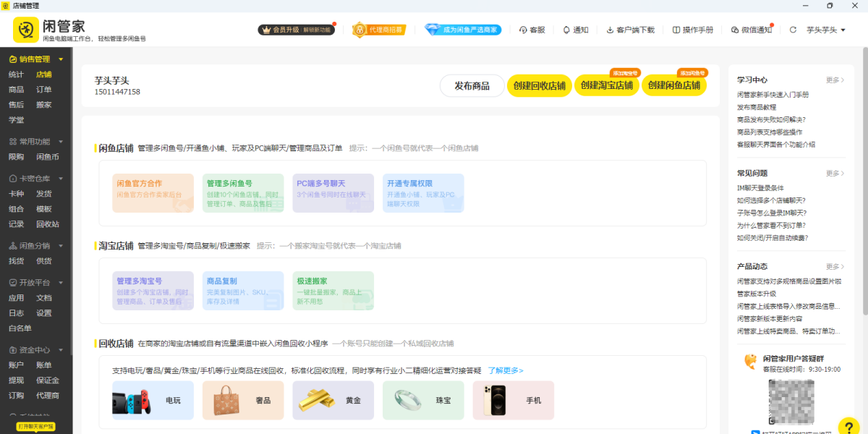Open the 通知 notification bell
The image size is (868, 434).
tap(575, 30)
